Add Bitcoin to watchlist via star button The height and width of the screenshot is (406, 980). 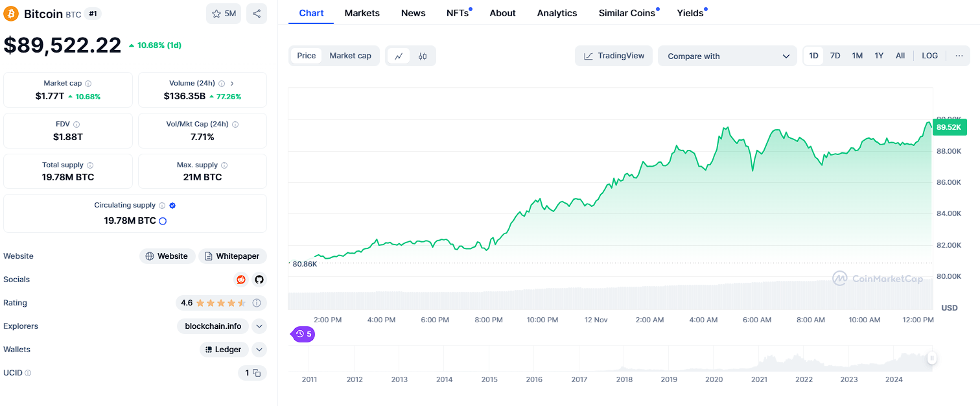click(223, 14)
